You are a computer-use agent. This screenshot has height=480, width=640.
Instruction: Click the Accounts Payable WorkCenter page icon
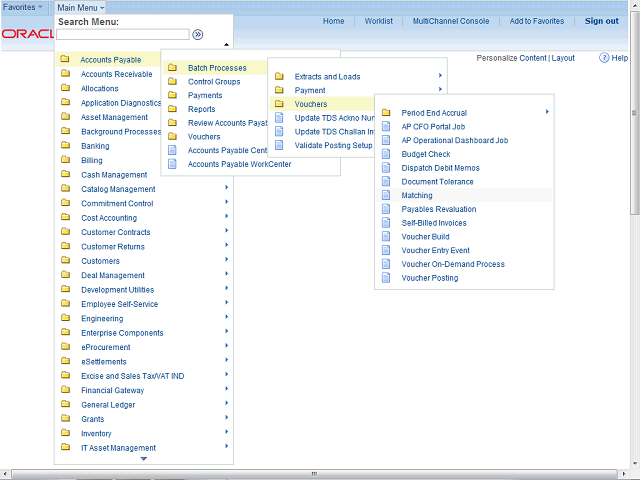coord(172,164)
